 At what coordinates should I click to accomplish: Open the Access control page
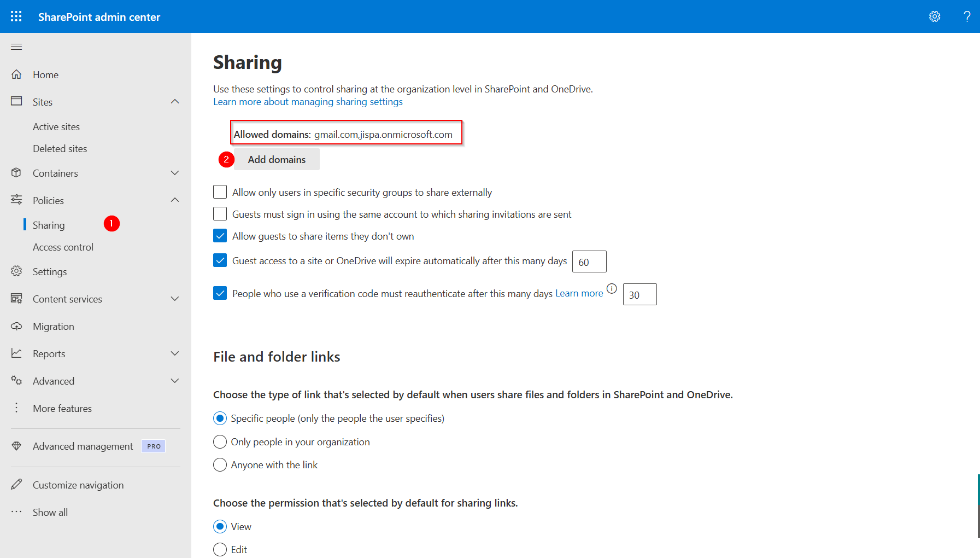(x=63, y=247)
